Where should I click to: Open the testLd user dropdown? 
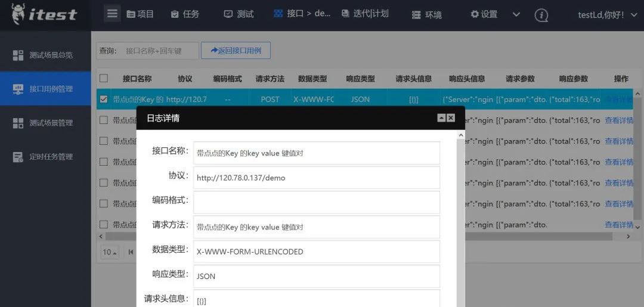click(x=608, y=15)
